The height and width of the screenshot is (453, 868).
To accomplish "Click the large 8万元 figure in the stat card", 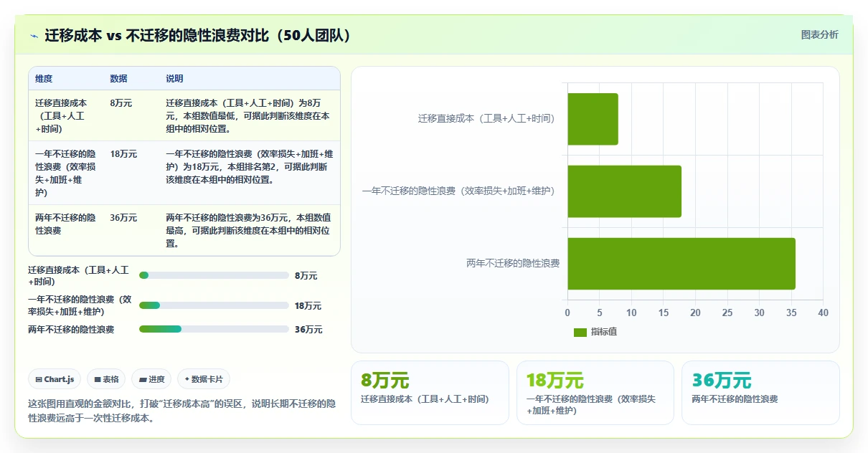I will [x=385, y=381].
